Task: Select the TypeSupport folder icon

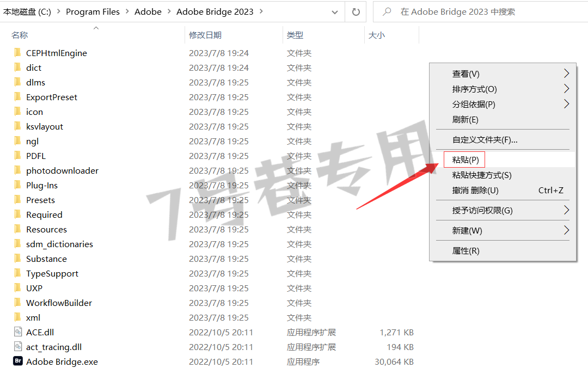Action: (17, 273)
